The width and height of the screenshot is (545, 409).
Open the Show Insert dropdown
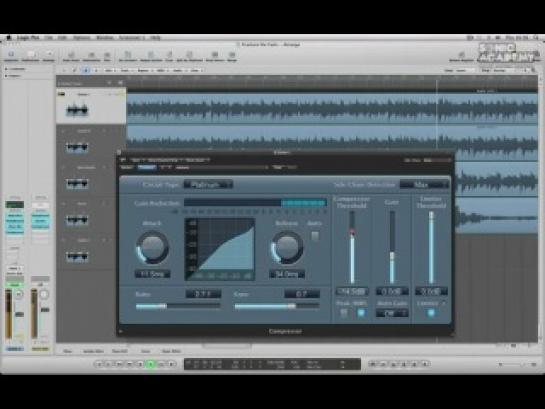(x=197, y=160)
